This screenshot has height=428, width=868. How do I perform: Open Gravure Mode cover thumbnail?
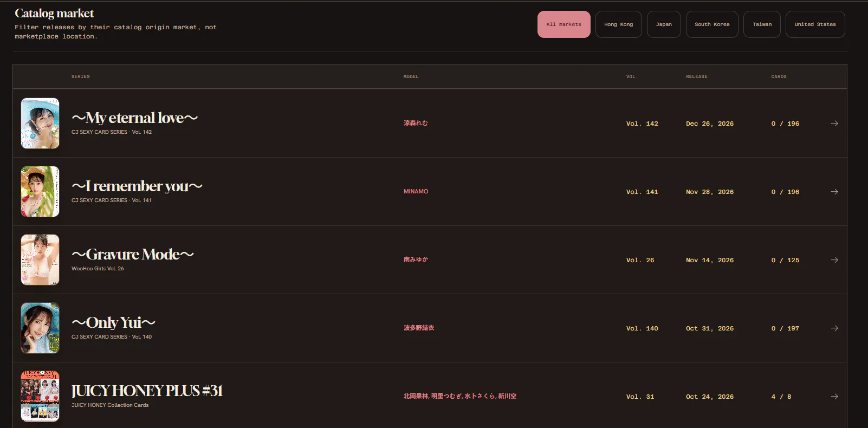40,260
